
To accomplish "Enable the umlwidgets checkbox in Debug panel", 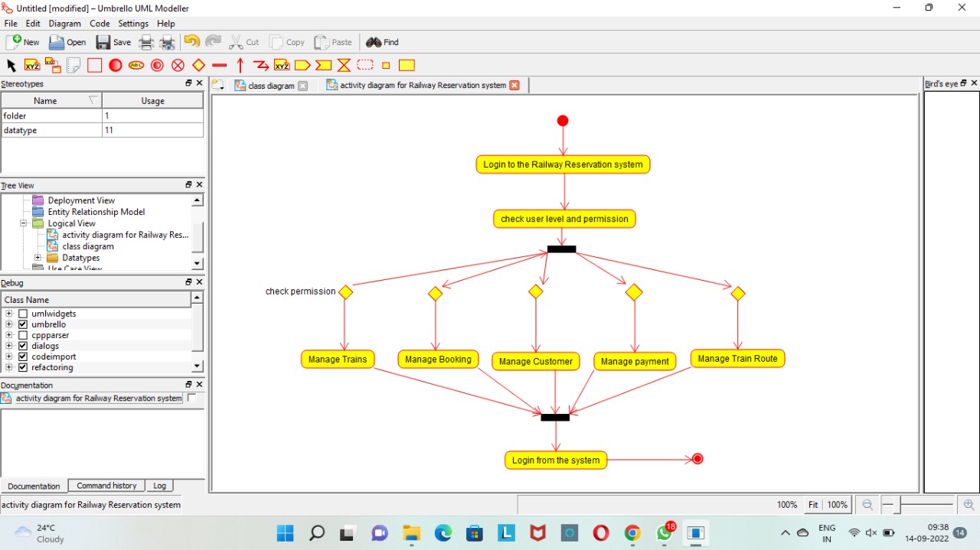I will pos(24,314).
